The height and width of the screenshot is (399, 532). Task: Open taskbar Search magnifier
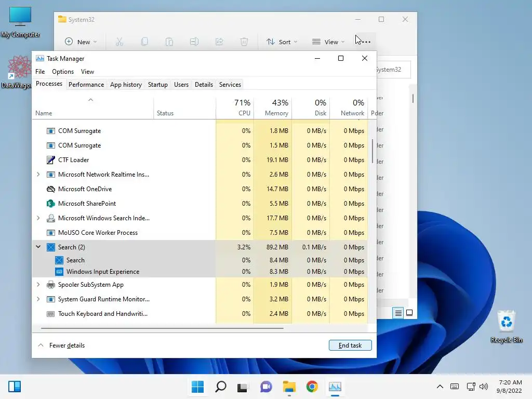point(220,387)
